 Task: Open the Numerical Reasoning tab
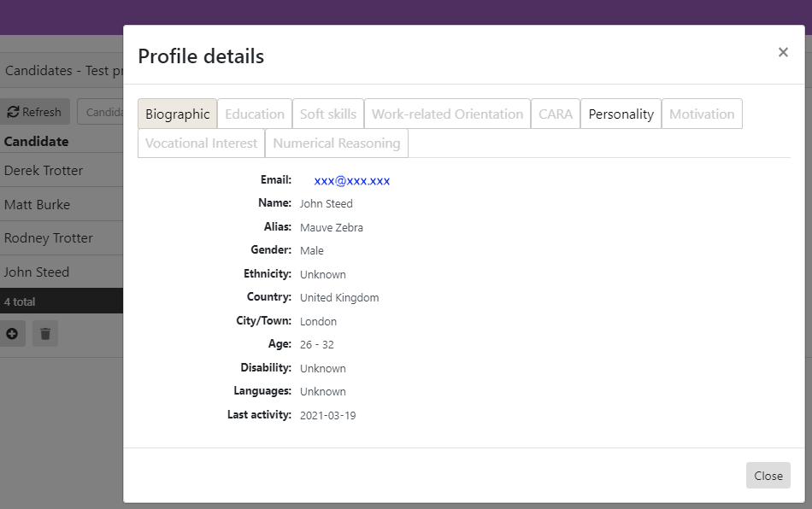336,143
